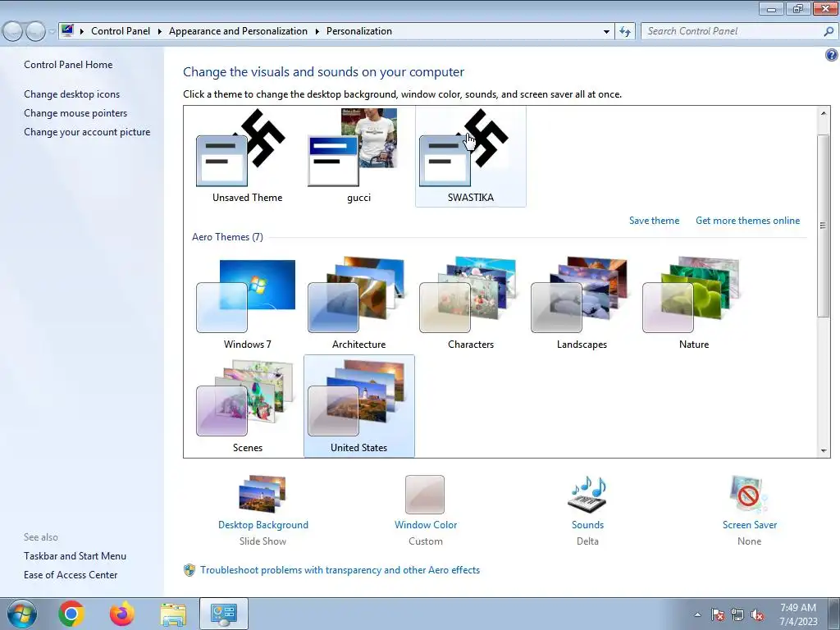Click the address bar Control Panel icon

(x=67, y=31)
